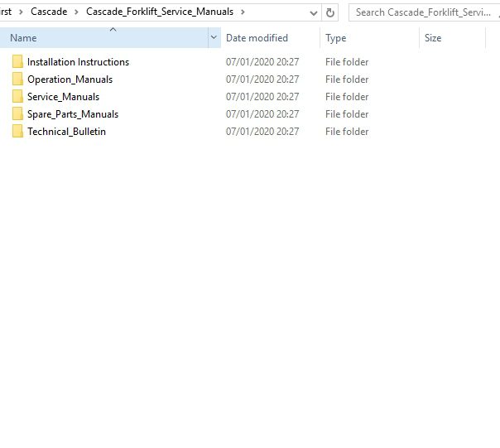Sort files by Name column

[104, 37]
